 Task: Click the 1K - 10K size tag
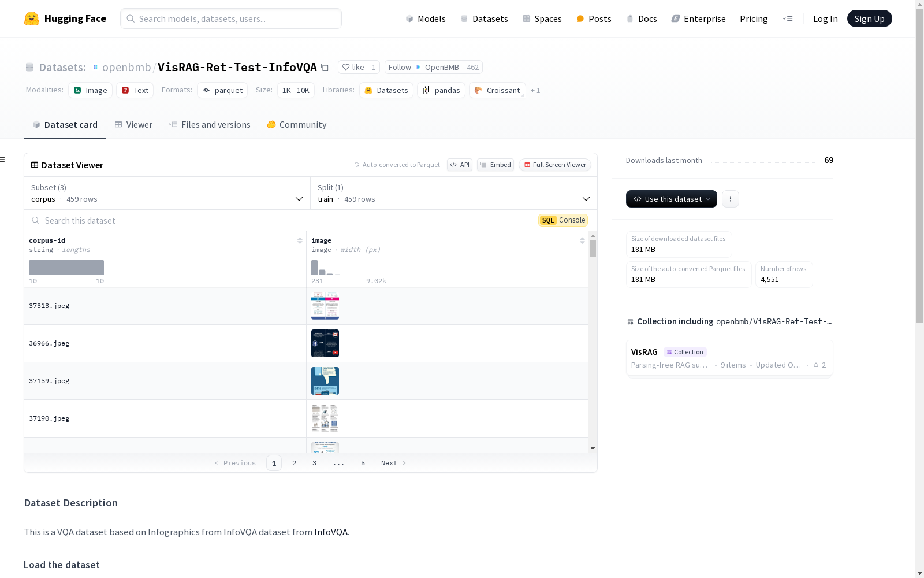click(296, 90)
